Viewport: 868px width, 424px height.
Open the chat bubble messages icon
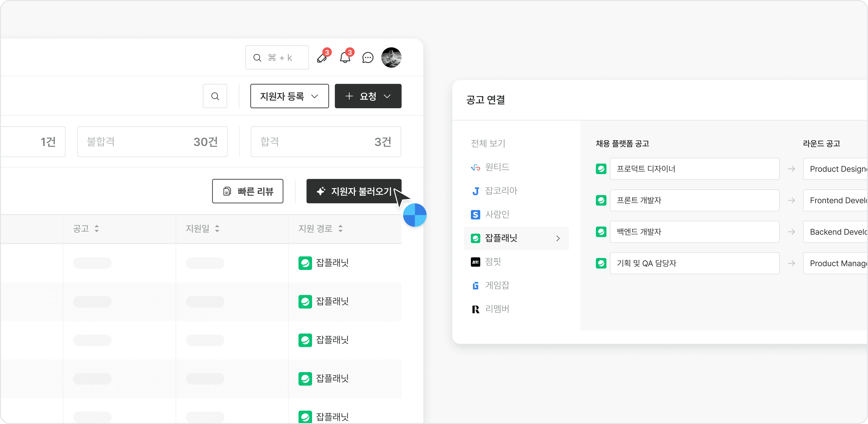[x=368, y=58]
